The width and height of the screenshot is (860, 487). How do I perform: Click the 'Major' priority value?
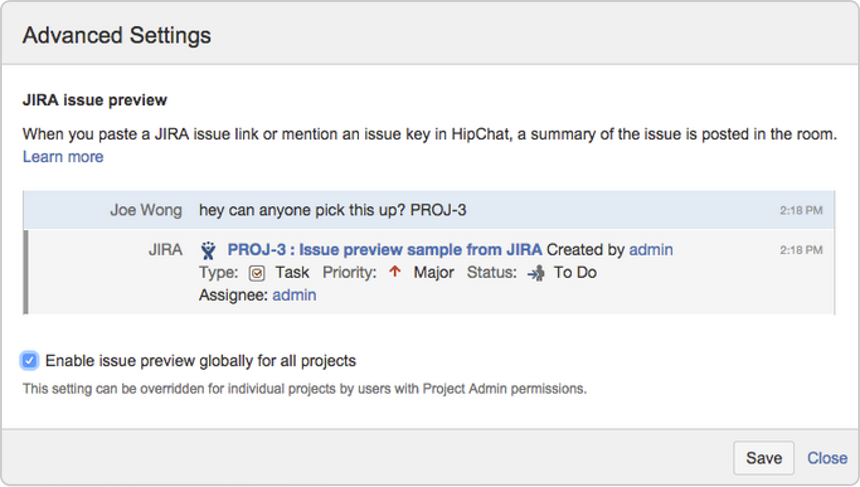433,273
